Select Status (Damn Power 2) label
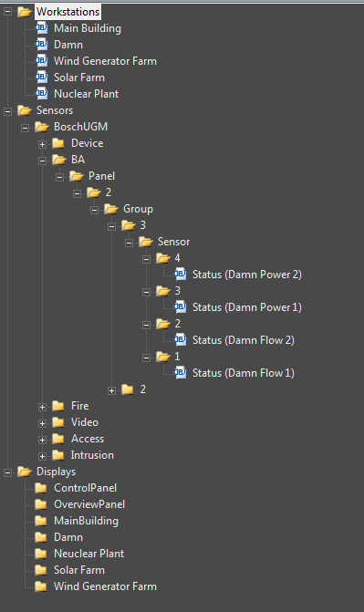The image size is (364, 612). (x=247, y=275)
